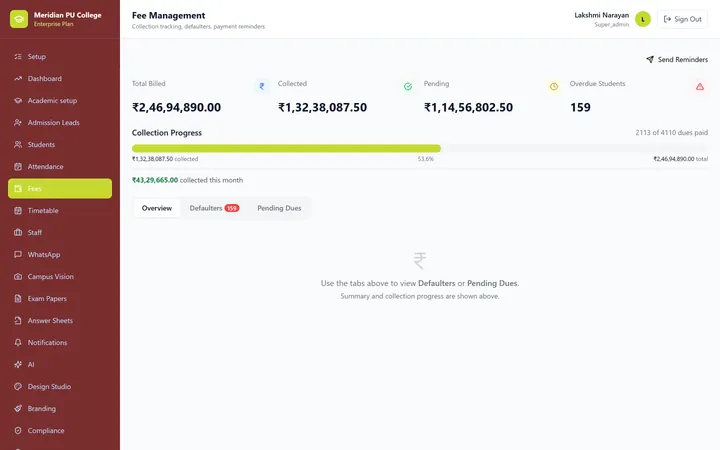
Task: Click the Exam Papers document icon
Action: (x=18, y=298)
